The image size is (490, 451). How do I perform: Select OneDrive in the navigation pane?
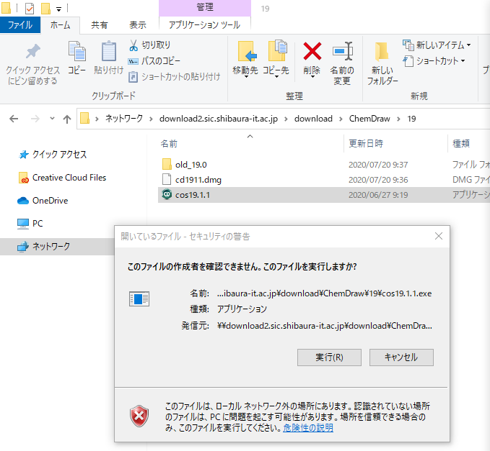[x=50, y=201]
